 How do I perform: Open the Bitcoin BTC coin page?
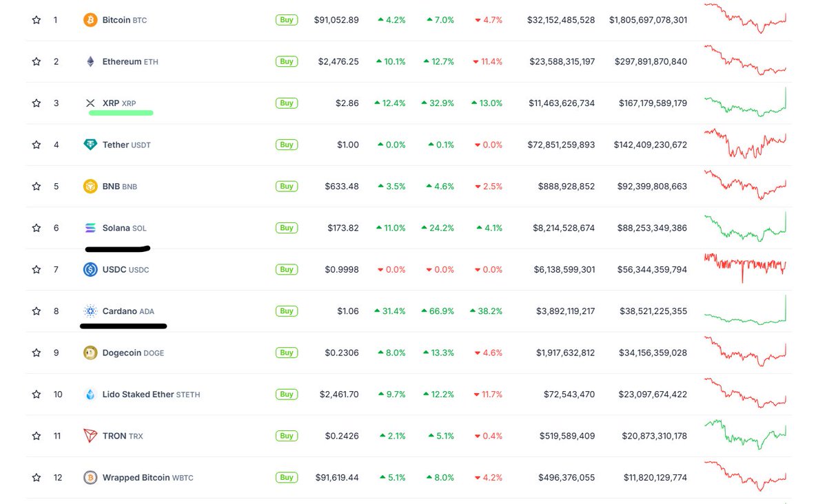tap(125, 20)
